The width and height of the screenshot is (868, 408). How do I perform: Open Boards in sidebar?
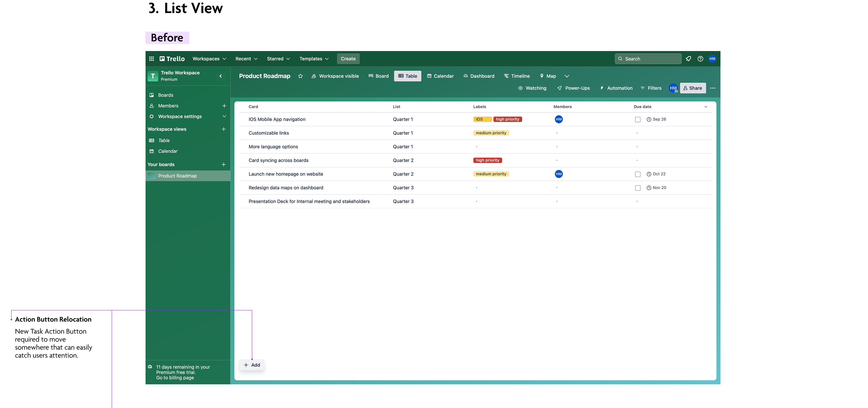click(188, 95)
